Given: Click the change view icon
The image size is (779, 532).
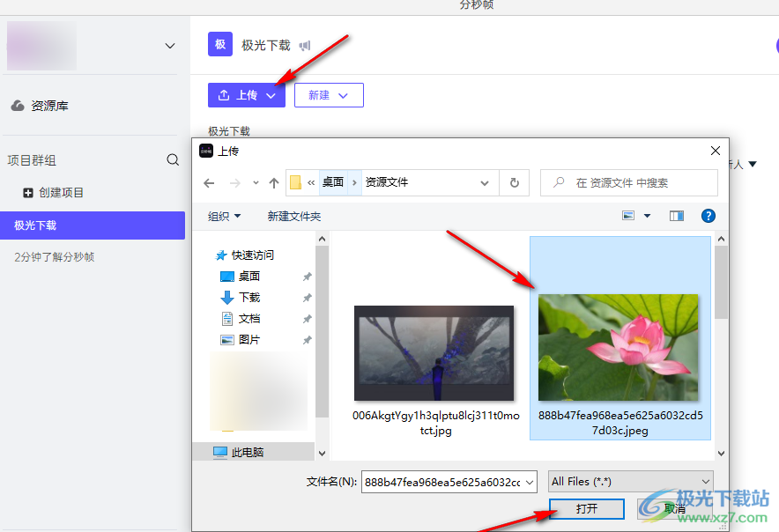Looking at the screenshot, I should [x=628, y=216].
